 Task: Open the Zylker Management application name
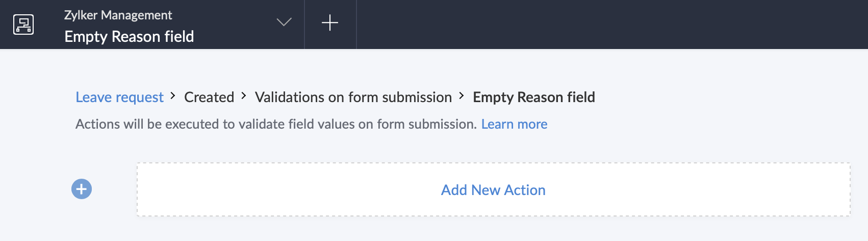coord(118,15)
